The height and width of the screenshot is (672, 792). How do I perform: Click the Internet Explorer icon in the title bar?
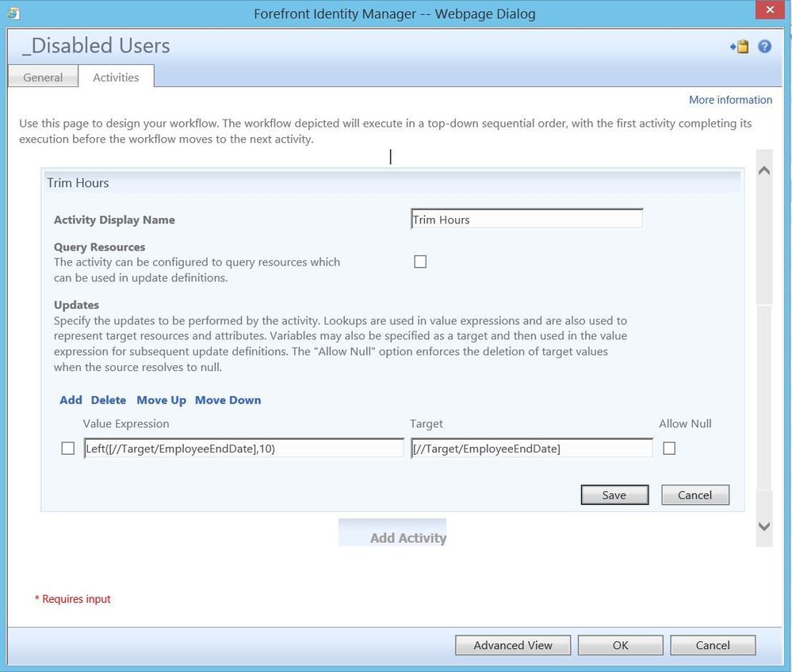13,13
